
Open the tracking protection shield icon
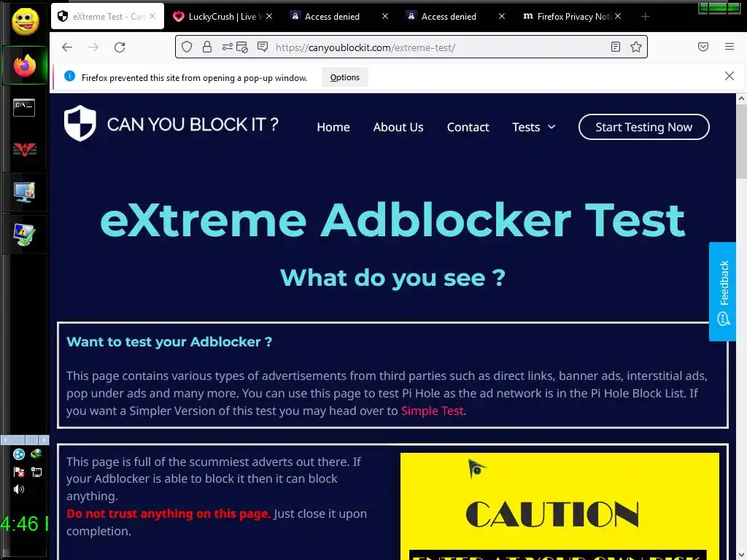(187, 47)
